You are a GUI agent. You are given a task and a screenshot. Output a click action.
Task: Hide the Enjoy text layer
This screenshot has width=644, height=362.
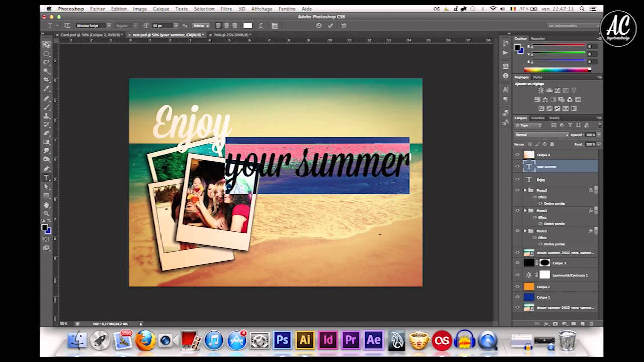pyautogui.click(x=517, y=179)
